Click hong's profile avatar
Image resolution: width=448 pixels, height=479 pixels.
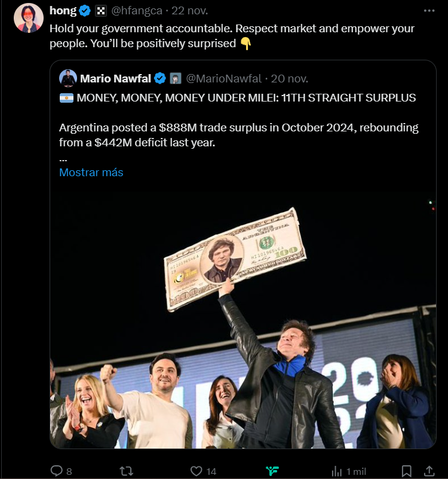click(29, 18)
